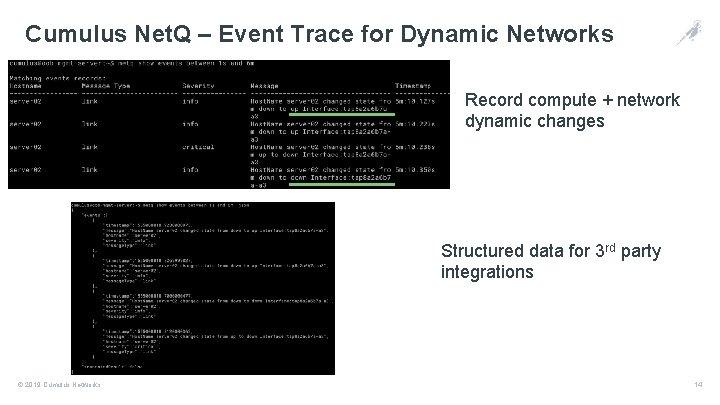Screen dimensions: 720x405
Task: Select the slide title "Cumulus NetQ – Event Trace for Dynamic Networks"
Action: [319, 34]
